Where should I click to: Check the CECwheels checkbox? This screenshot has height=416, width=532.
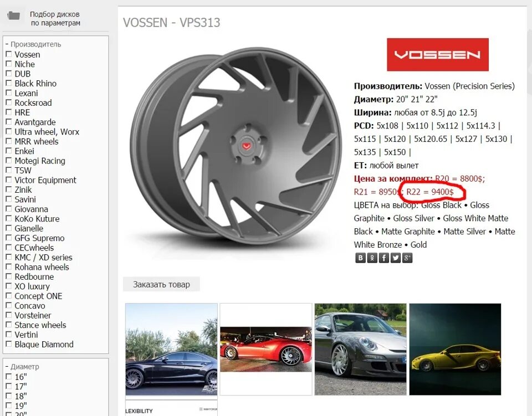coord(9,247)
